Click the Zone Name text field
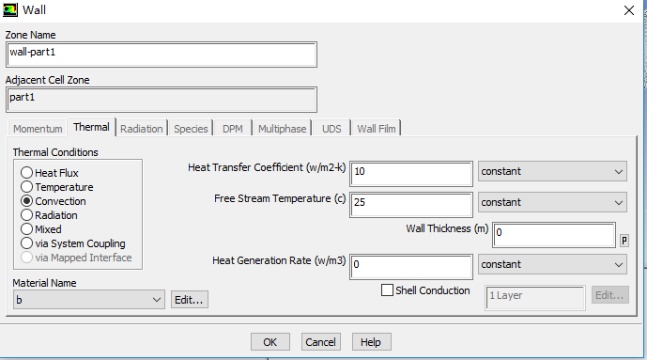This screenshot has height=360, width=648. coord(162,55)
